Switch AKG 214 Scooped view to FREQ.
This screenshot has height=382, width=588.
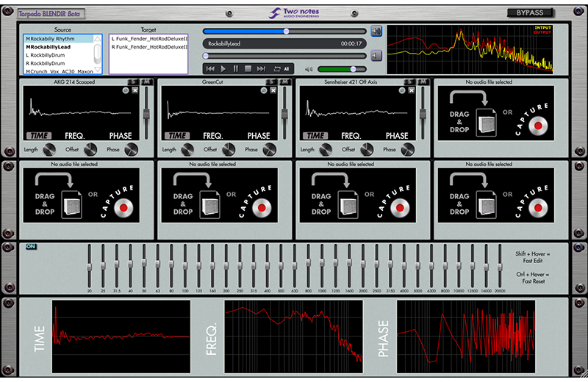coord(75,136)
